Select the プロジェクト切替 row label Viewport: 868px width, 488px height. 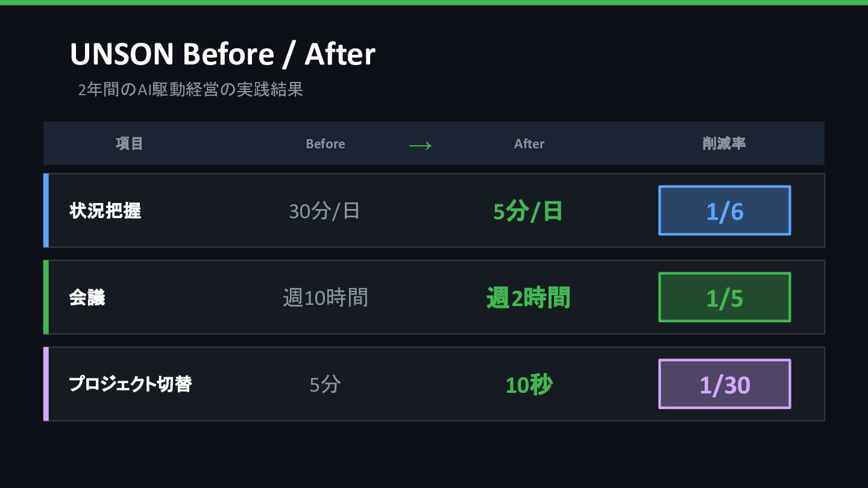click(130, 384)
